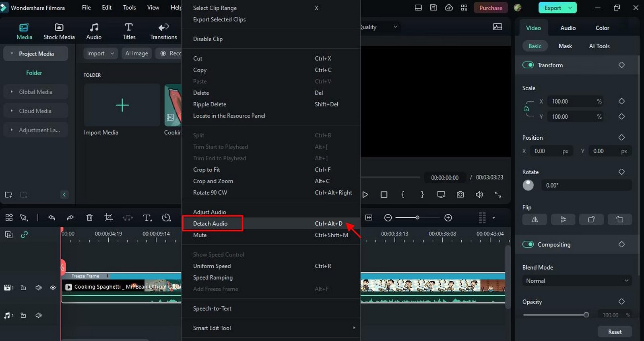
Task: Open the Transitions panel
Action: 163,31
